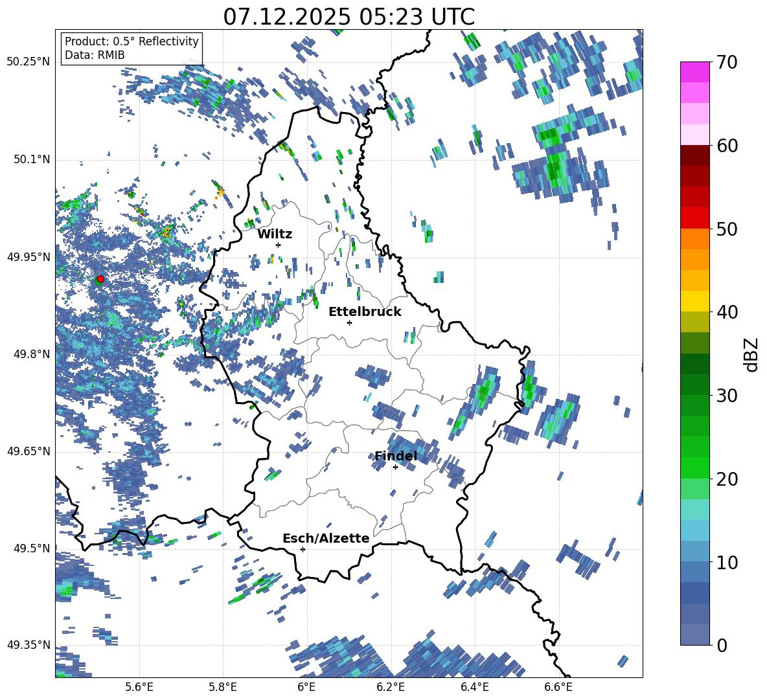
Task: Click the 49.35°N latitude label
Action: click(x=29, y=645)
